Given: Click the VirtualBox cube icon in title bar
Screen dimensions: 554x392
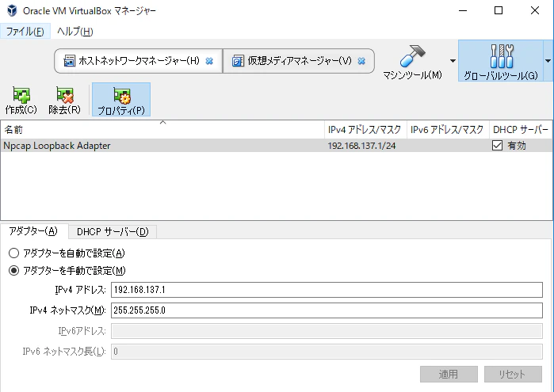Looking at the screenshot, I should coord(12,10).
